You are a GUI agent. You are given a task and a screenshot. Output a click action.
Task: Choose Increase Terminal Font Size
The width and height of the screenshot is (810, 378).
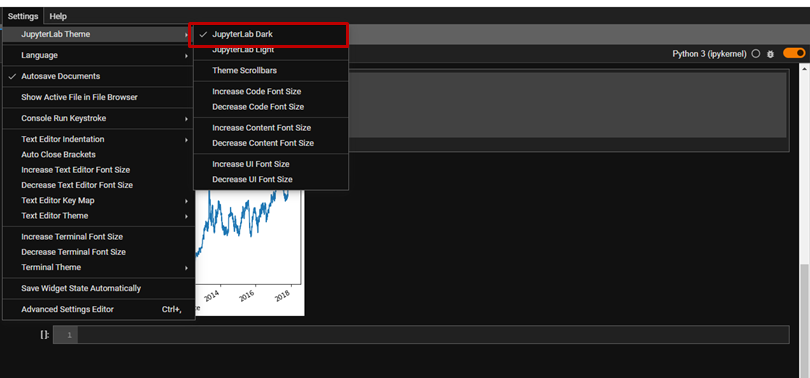(x=99, y=237)
